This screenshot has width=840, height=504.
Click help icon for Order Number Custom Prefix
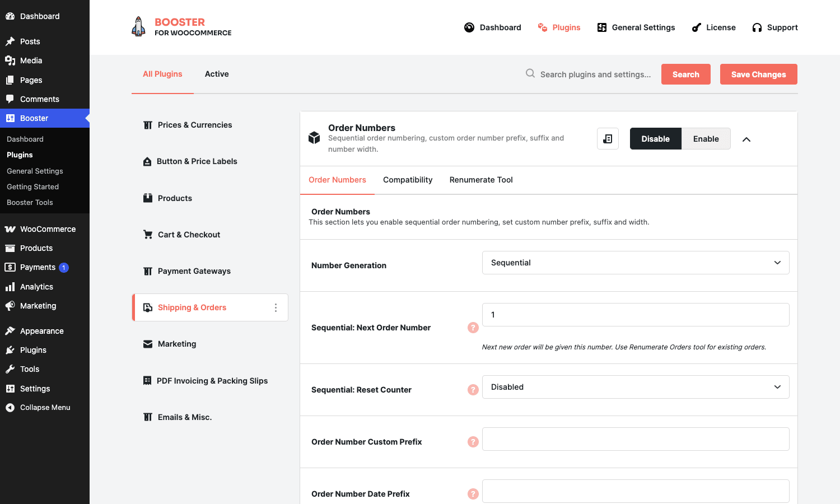pyautogui.click(x=473, y=442)
